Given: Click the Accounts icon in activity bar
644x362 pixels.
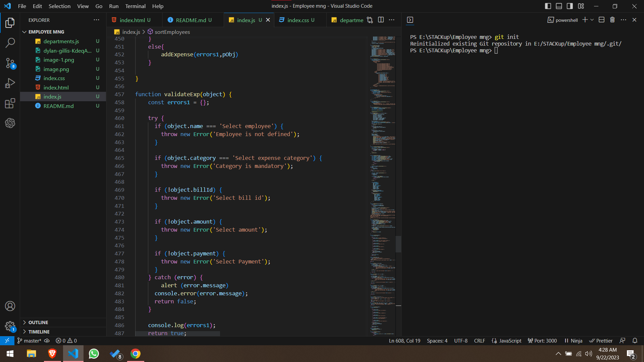Looking at the screenshot, I should 10,306.
